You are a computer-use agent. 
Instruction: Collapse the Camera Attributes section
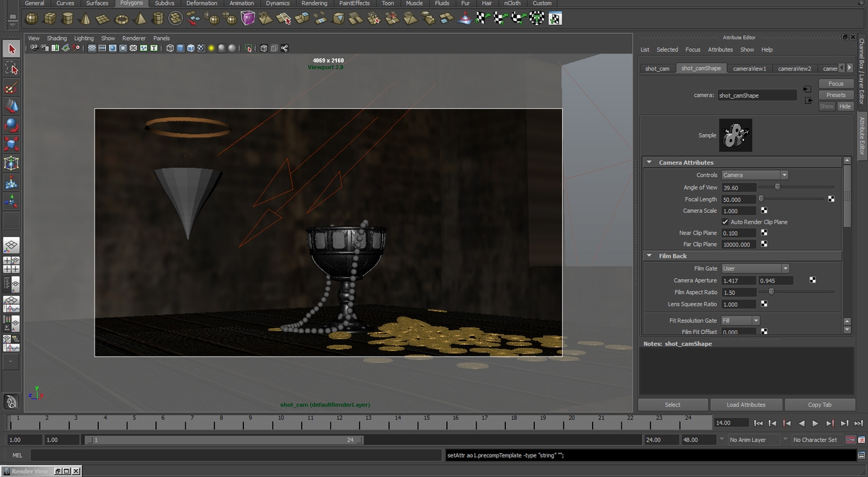click(x=649, y=163)
